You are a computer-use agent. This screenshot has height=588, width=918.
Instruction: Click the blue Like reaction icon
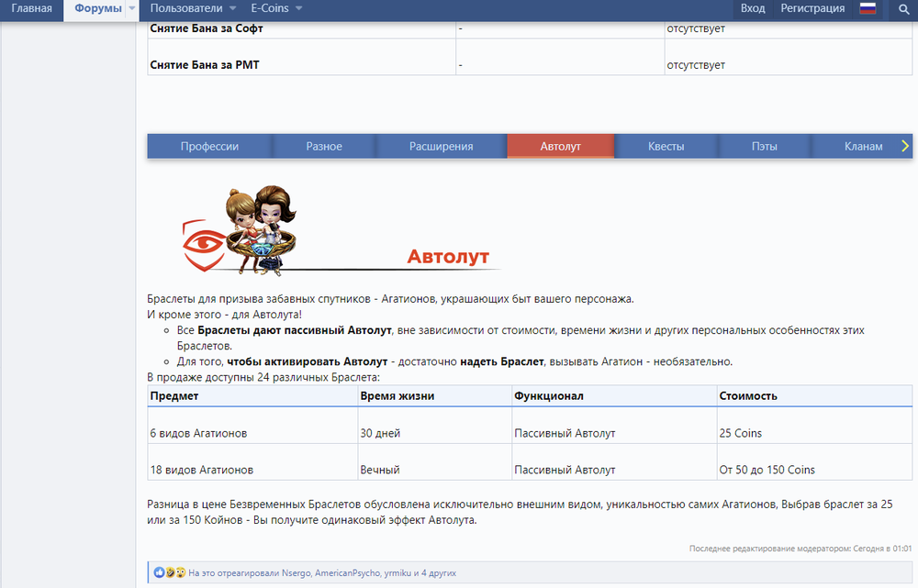160,572
